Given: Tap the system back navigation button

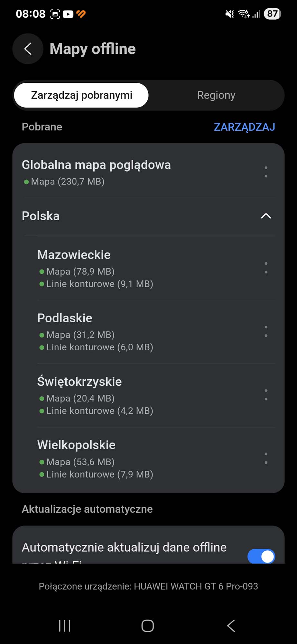Looking at the screenshot, I should tap(231, 626).
